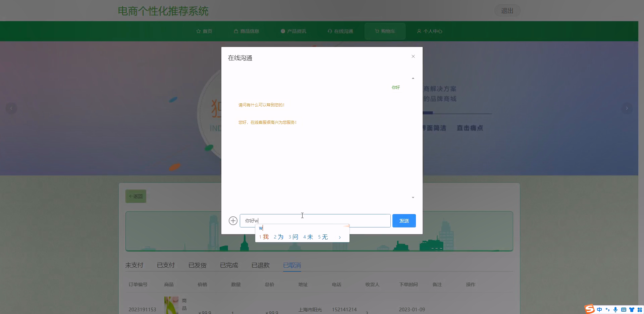Screen dimensions: 644x314
Task: Show more IME candidates with right arrow
Action: tap(340, 237)
